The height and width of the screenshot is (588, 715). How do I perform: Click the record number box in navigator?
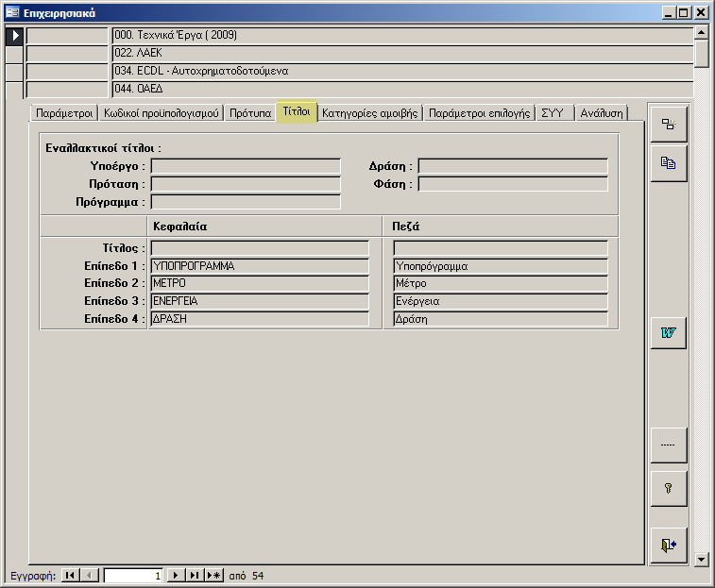133,575
